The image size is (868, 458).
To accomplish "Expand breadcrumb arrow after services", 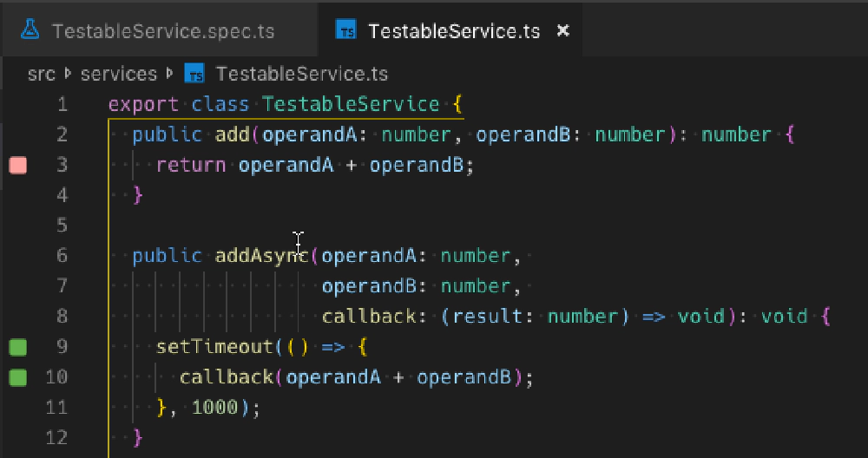I will click(x=170, y=74).
